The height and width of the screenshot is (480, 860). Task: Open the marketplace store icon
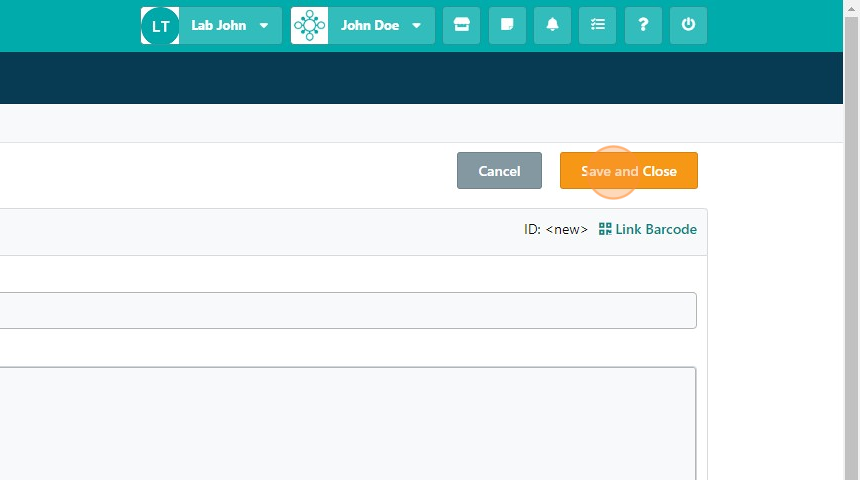click(x=461, y=25)
